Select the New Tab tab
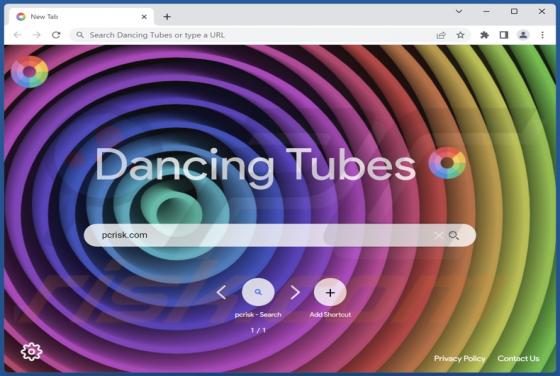 click(82, 17)
